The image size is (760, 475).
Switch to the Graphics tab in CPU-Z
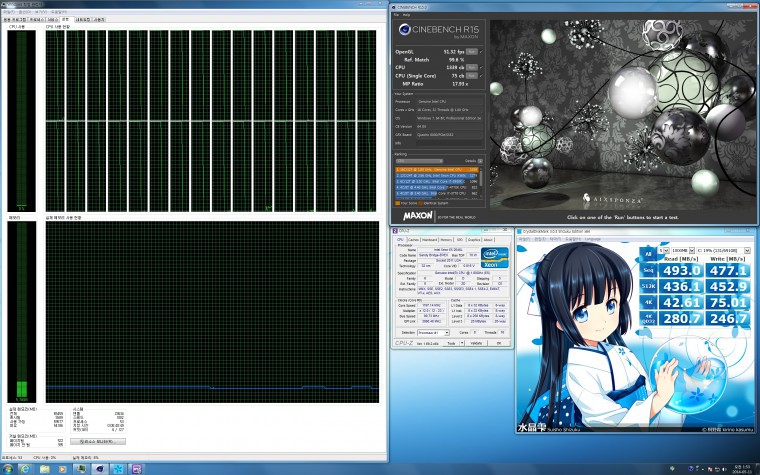(474, 239)
